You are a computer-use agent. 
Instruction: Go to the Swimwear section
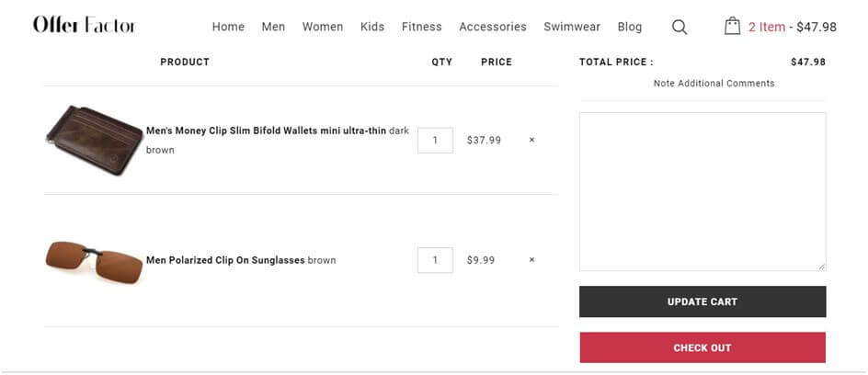571,27
